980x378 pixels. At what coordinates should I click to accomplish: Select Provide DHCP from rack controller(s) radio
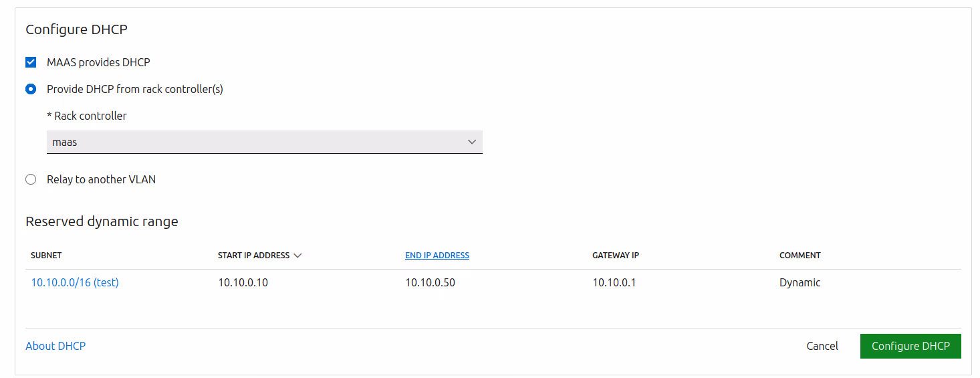point(31,89)
